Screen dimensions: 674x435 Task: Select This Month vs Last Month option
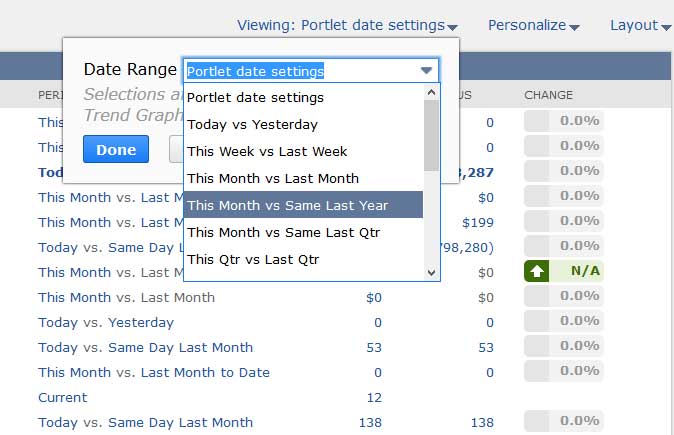tap(273, 178)
